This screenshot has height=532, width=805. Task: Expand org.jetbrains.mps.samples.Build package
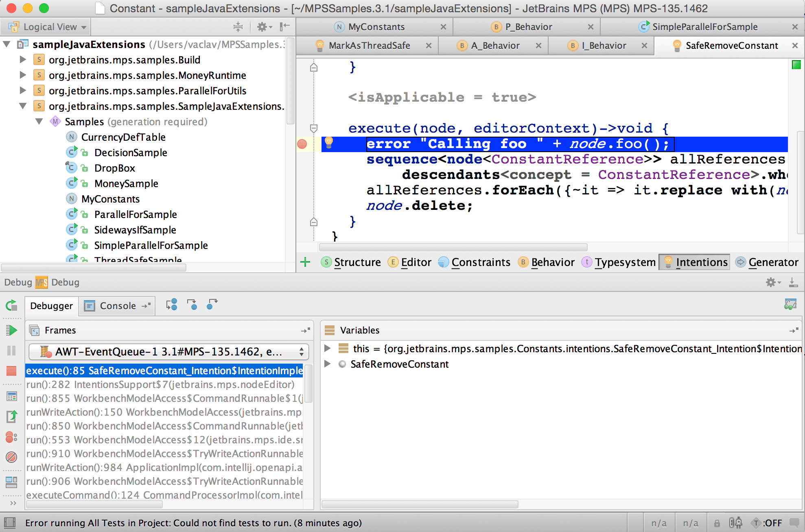[22, 60]
